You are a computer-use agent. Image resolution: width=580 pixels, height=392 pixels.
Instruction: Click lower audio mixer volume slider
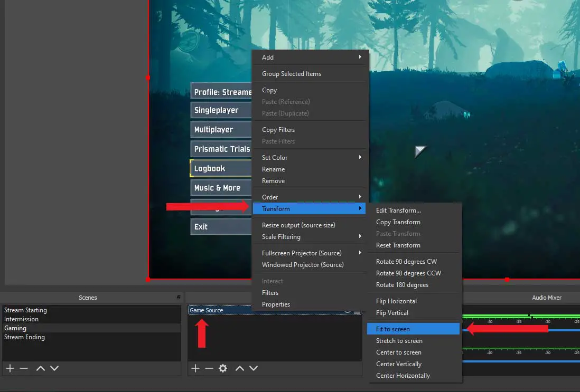tap(521, 361)
